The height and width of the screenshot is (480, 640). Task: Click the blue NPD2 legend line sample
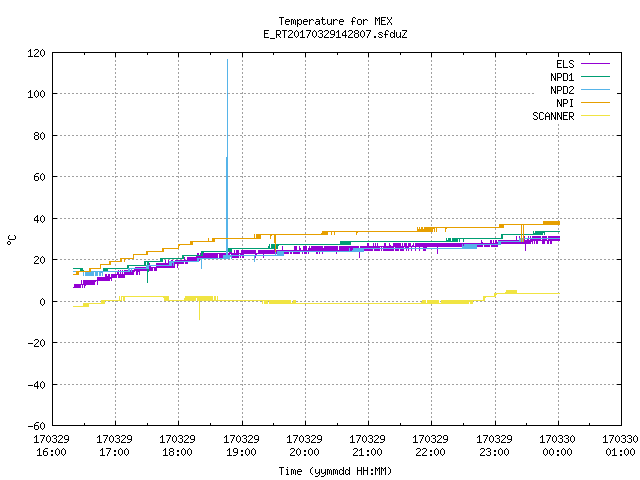tap(595, 89)
